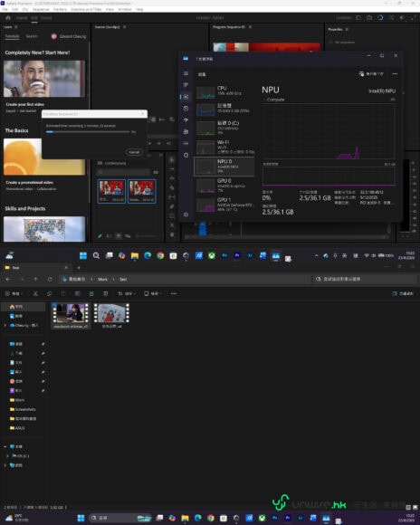The height and width of the screenshot is (525, 420).
Task: Open the Sequence menu in Premiere menu bar
Action: 41,9
